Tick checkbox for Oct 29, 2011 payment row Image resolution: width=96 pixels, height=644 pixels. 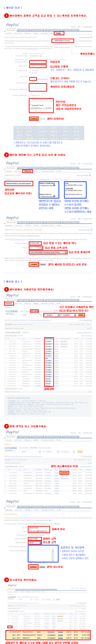coord(7,632)
